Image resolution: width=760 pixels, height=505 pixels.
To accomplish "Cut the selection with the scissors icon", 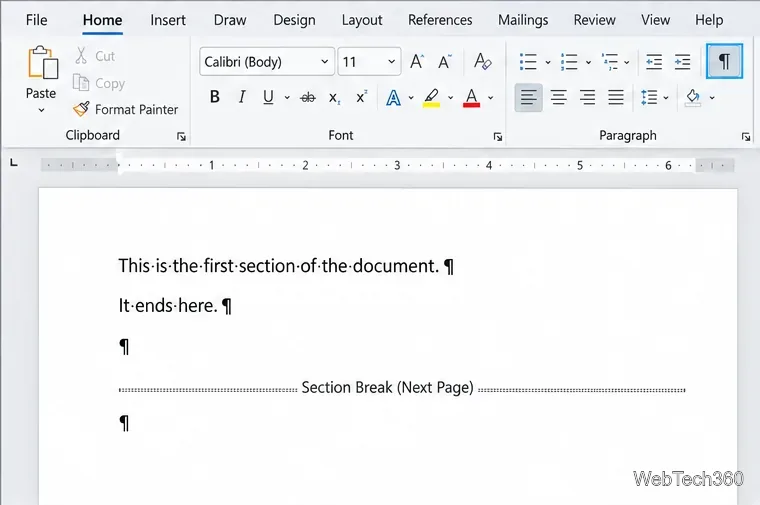I will [x=81, y=56].
